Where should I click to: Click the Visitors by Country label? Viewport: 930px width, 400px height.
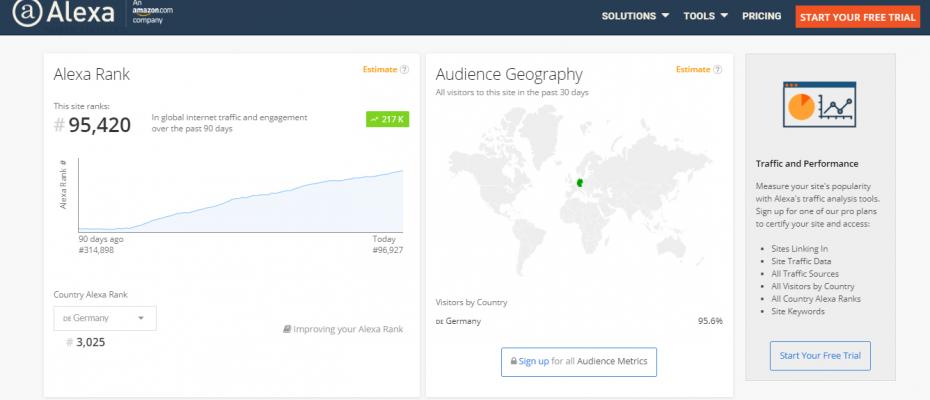point(472,302)
